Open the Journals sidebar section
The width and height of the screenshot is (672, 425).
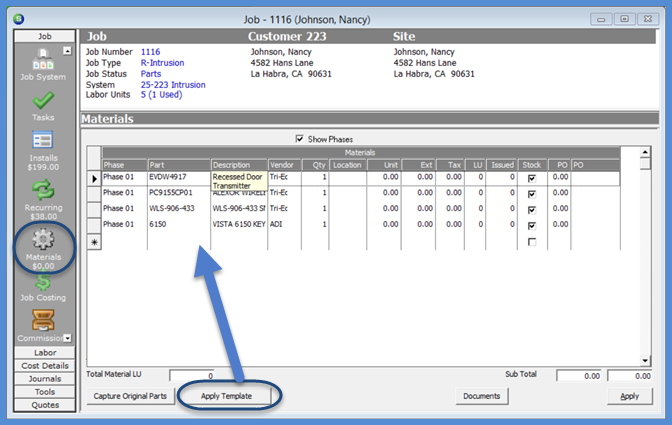tap(45, 379)
